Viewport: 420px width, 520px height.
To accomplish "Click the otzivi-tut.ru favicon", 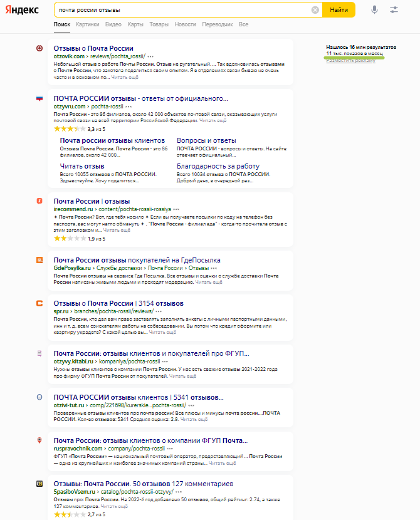I will [x=39, y=397].
